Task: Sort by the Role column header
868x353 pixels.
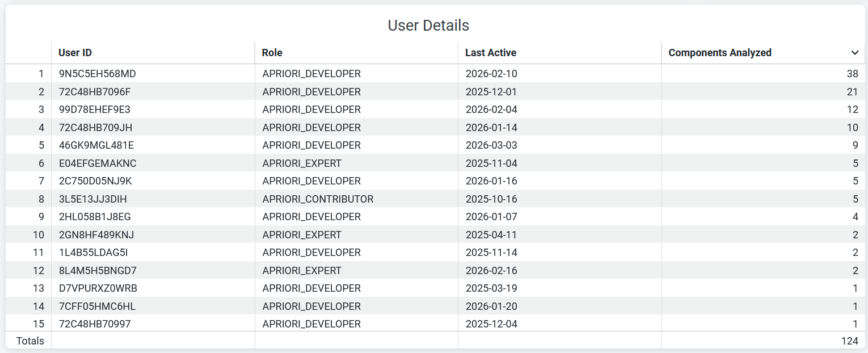Action: (272, 53)
